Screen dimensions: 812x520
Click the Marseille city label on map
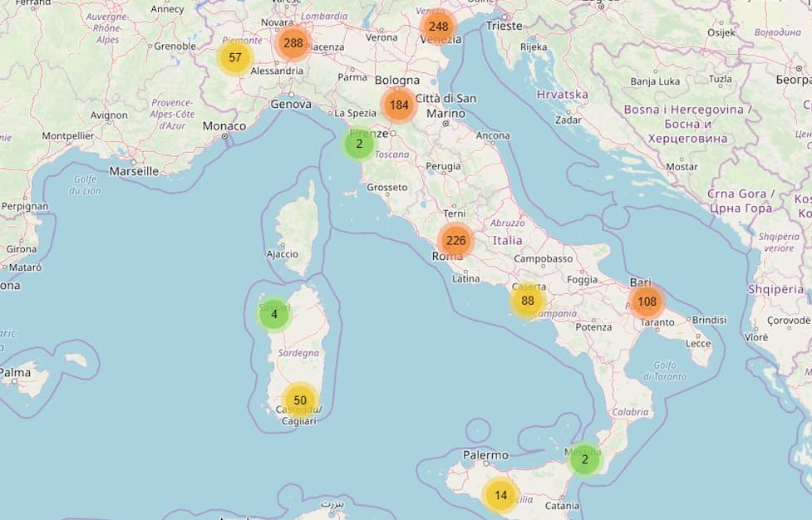click(134, 171)
